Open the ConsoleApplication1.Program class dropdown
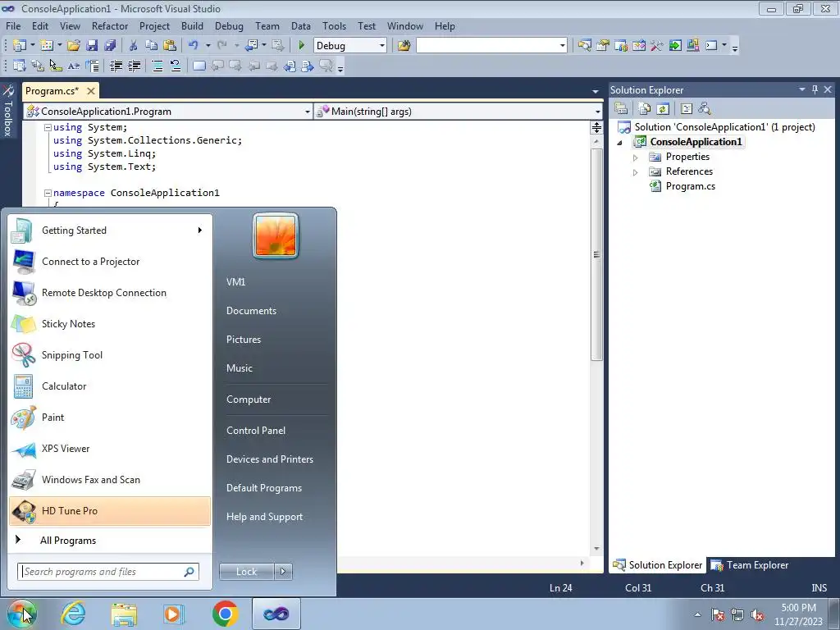Viewport: 840px width, 630px height. pyautogui.click(x=308, y=112)
